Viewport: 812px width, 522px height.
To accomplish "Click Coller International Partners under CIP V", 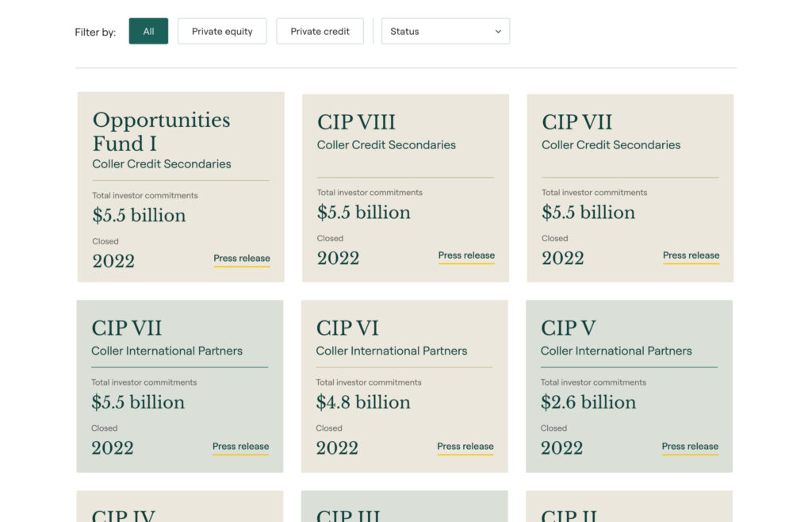I will point(616,351).
